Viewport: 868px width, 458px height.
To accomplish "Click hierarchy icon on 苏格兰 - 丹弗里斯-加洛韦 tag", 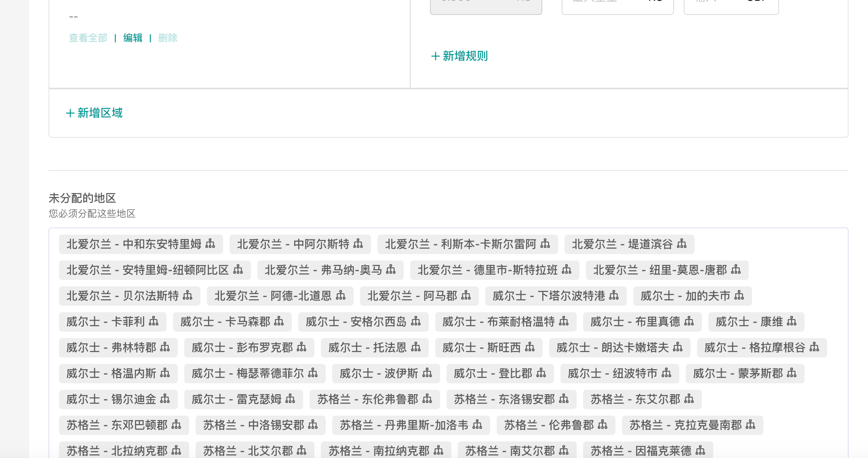I will [477, 425].
